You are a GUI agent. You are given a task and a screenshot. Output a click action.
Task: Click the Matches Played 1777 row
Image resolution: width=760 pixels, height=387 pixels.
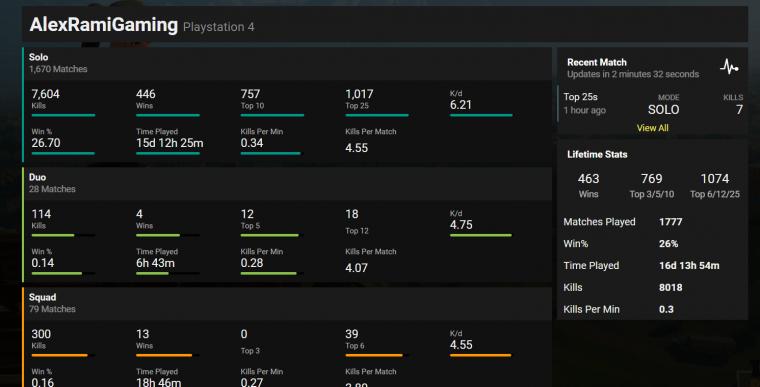pyautogui.click(x=652, y=222)
